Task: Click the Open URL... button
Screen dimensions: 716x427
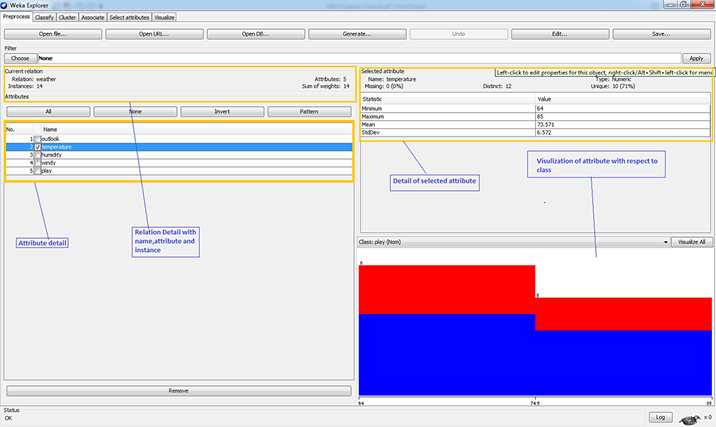Action: tap(154, 34)
